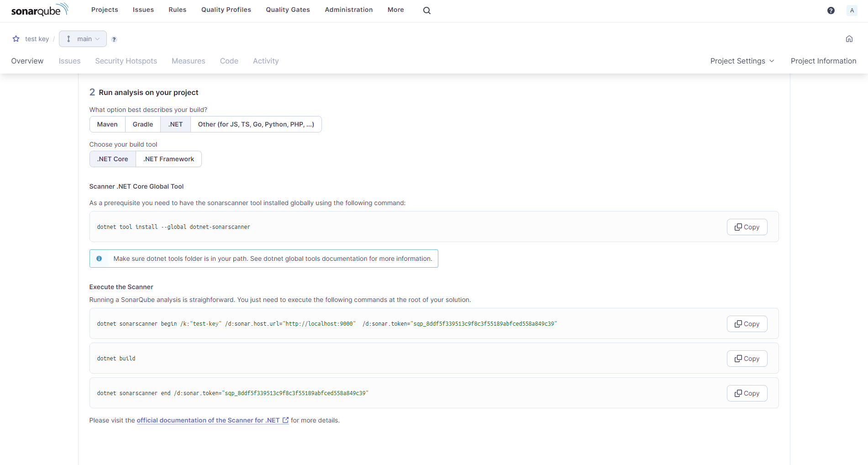This screenshot has width=868, height=465.
Task: Open the user avatar 'A' menu
Action: coord(852,11)
